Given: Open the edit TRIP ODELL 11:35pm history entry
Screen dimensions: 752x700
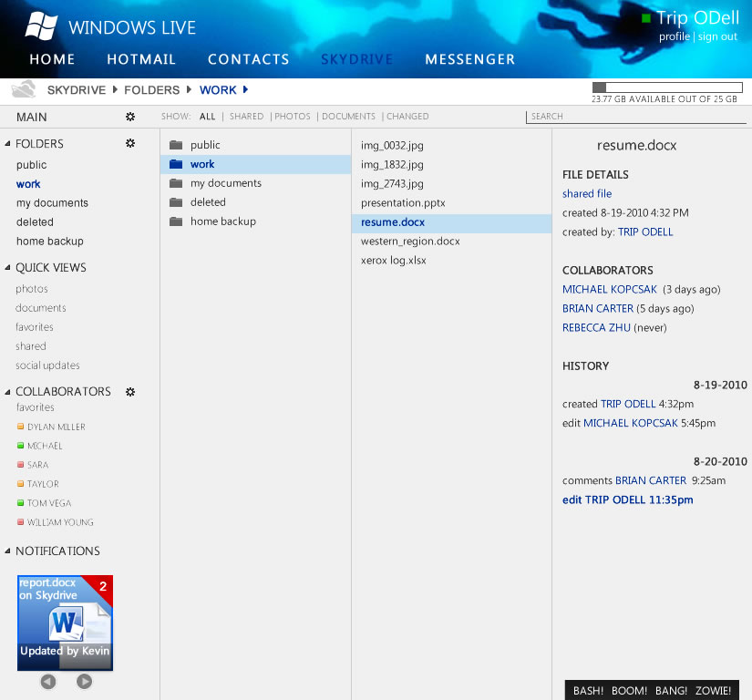Looking at the screenshot, I should pos(627,500).
